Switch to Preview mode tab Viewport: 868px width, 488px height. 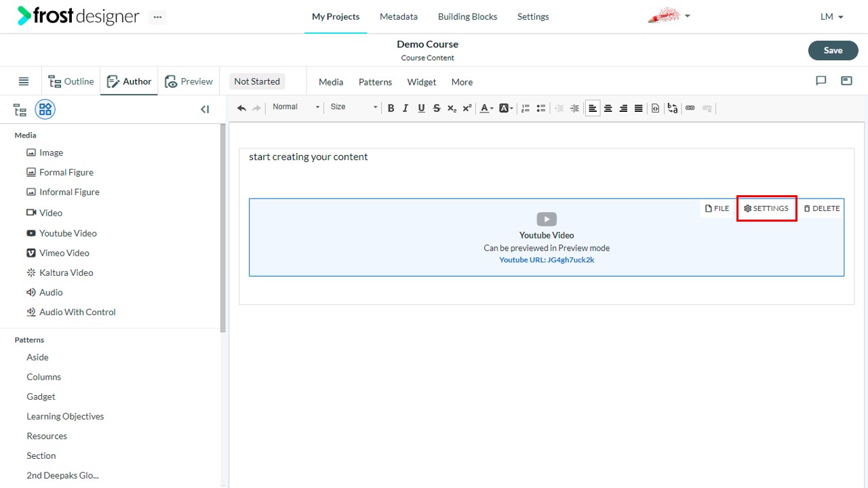tap(189, 81)
